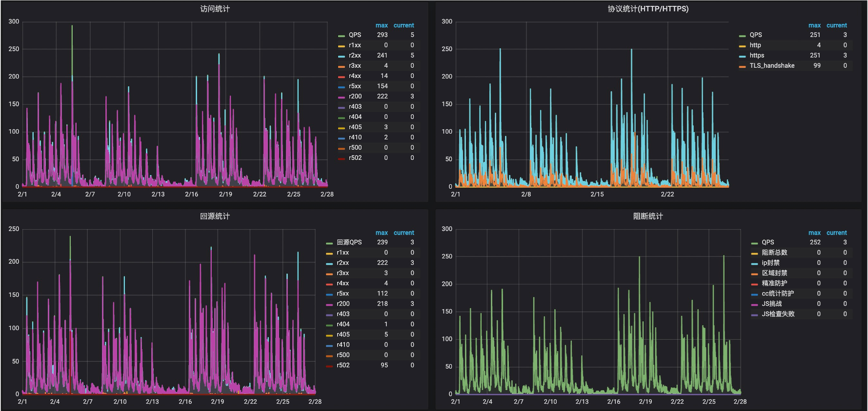Click max value 239 for 回源QPS
The height and width of the screenshot is (411, 868).
382,242
